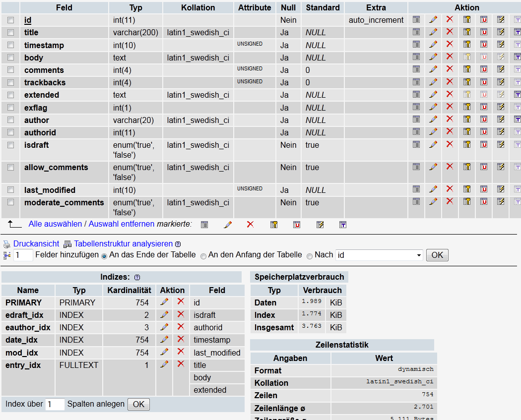Click the 'Tabellenstruktur analysieren' link
The image size is (521, 420).
tap(123, 244)
